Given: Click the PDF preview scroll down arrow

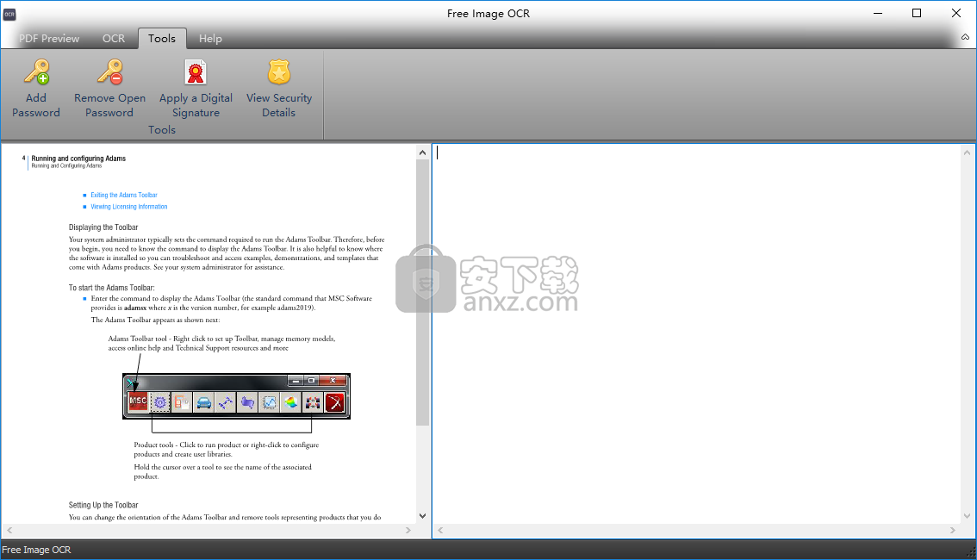Looking at the screenshot, I should point(422,516).
